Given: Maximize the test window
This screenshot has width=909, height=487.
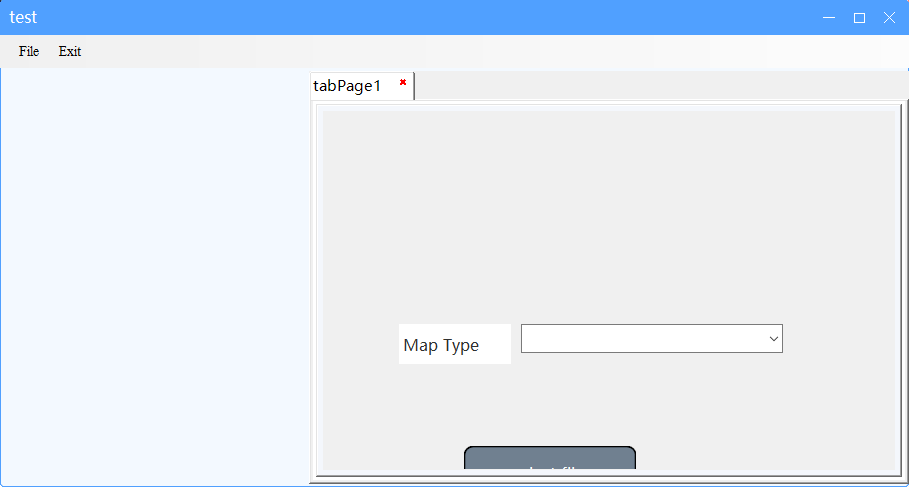Looking at the screenshot, I should (859, 17).
